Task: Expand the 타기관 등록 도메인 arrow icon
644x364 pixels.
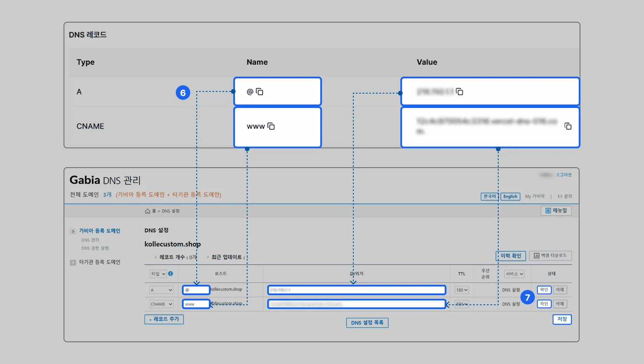Action: pos(73,263)
